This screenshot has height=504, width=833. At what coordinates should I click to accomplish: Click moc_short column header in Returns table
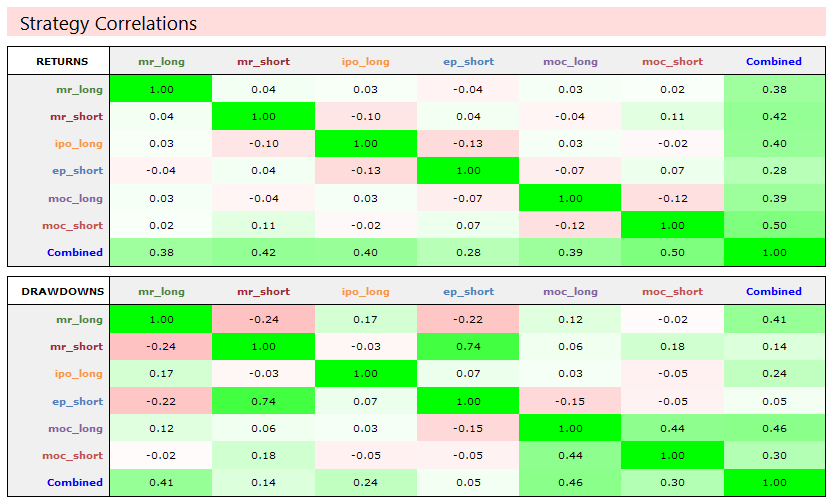(672, 61)
